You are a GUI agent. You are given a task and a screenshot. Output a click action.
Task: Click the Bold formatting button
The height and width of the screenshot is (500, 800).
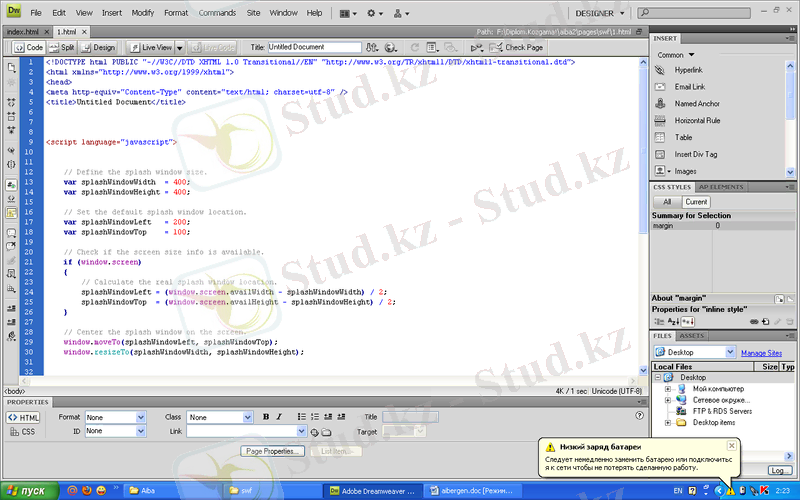click(266, 417)
